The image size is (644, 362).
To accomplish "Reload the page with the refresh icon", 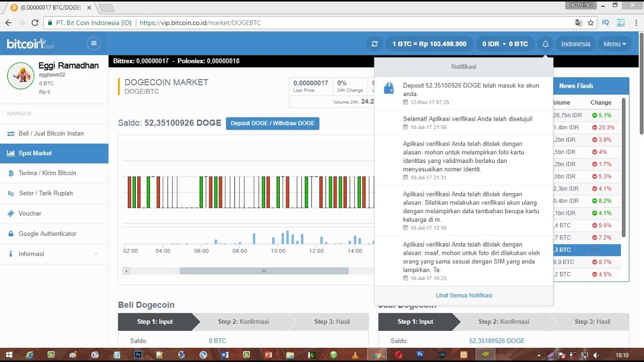I will pos(35,23).
